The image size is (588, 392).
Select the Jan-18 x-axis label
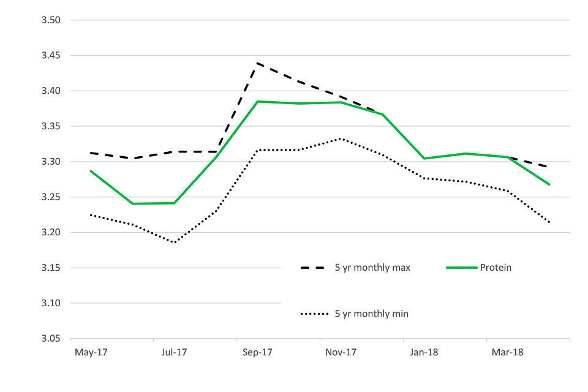pyautogui.click(x=424, y=353)
